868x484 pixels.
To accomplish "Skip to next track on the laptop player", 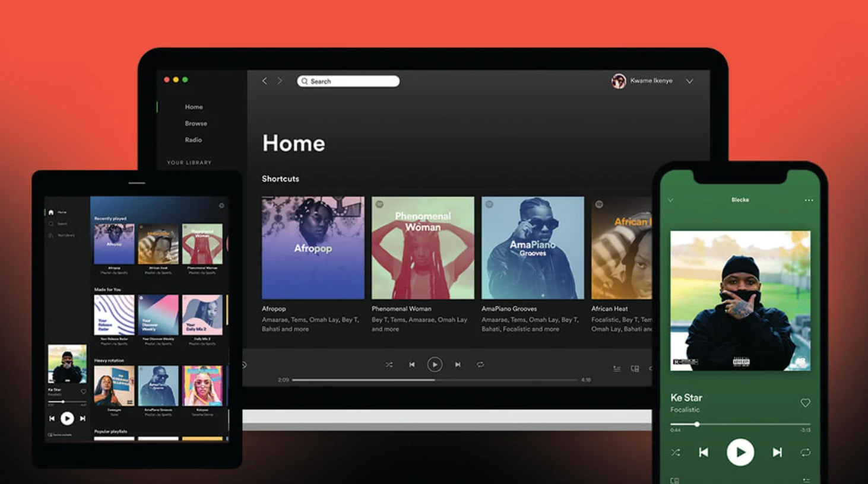I will pos(458,364).
